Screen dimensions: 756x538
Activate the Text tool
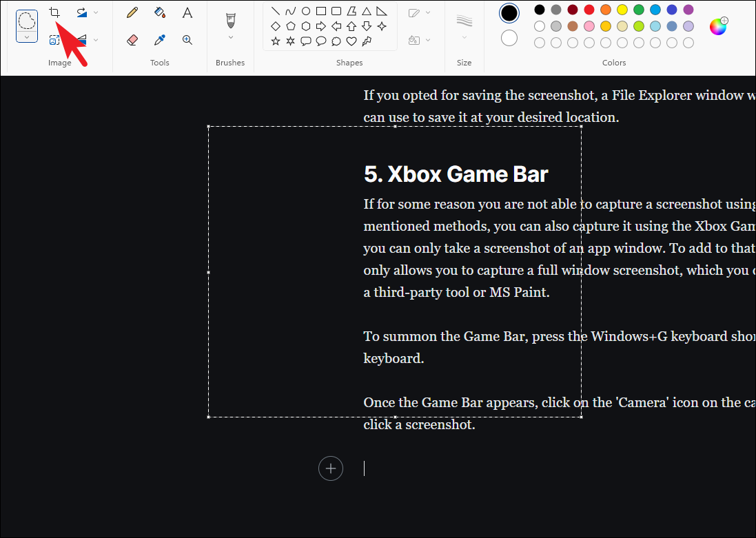point(187,12)
